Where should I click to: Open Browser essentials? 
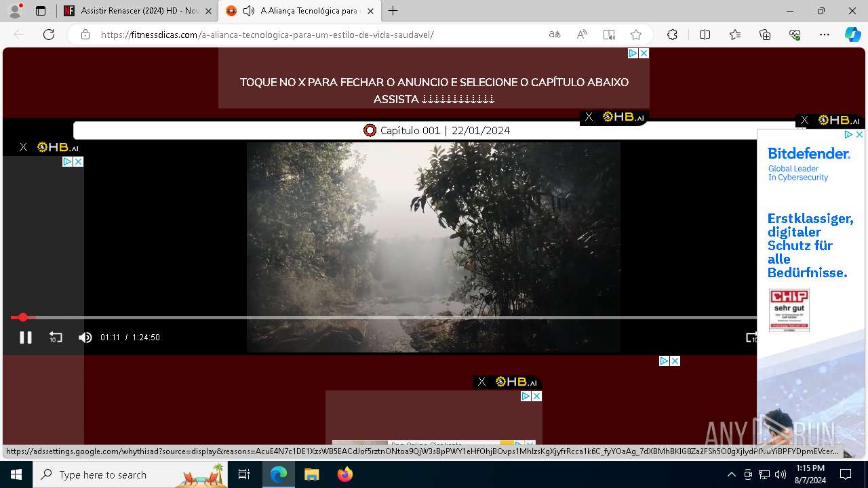pos(795,35)
